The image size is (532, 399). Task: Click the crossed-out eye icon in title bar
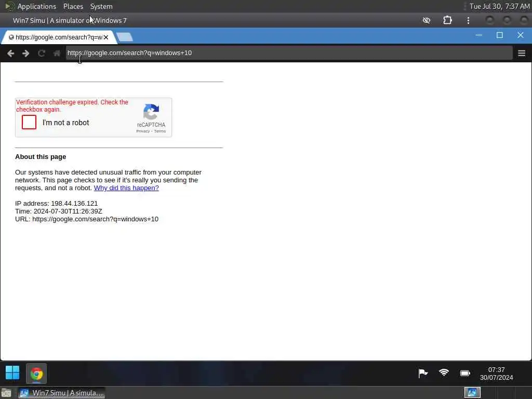427,20
